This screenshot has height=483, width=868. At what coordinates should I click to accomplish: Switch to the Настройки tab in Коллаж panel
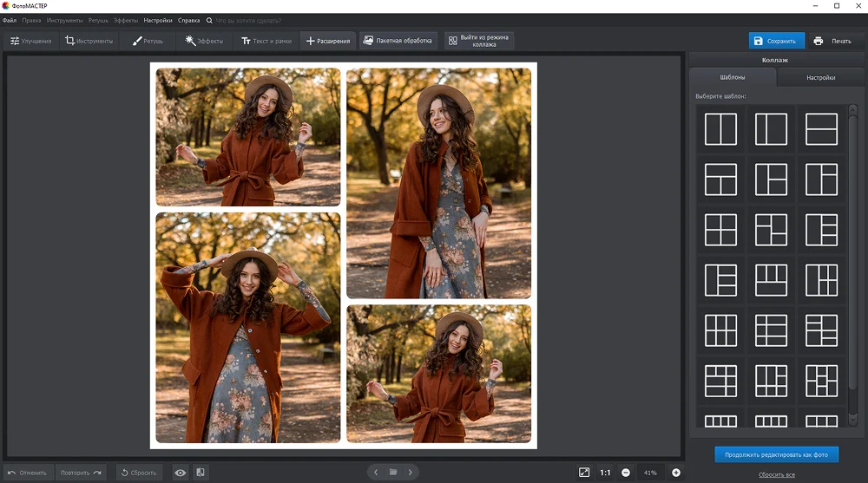pyautogui.click(x=820, y=77)
